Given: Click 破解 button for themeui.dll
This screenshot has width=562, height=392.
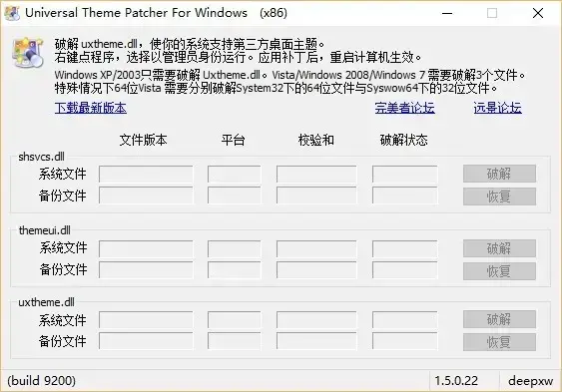Looking at the screenshot, I should coord(499,248).
